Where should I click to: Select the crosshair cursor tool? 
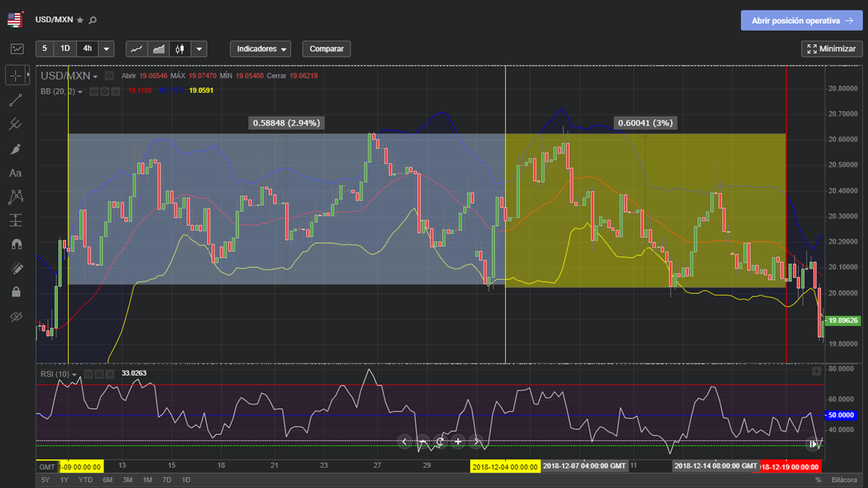pos(17,75)
